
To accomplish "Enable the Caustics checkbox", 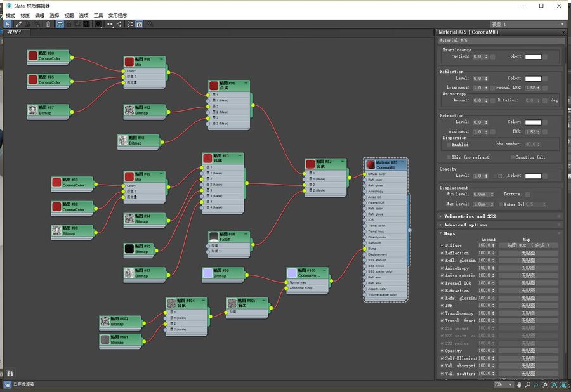I will coord(513,157).
